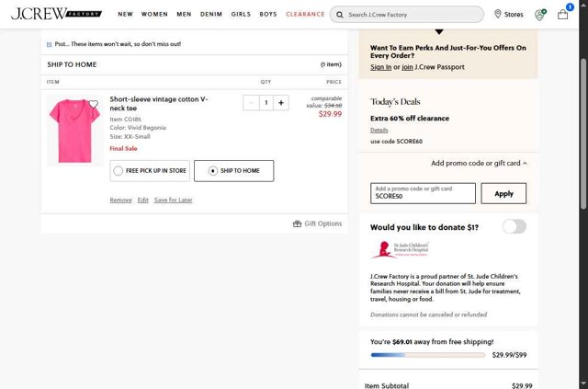Select Free Pick Up In Store option
The height and width of the screenshot is (389, 588).
[x=150, y=171]
